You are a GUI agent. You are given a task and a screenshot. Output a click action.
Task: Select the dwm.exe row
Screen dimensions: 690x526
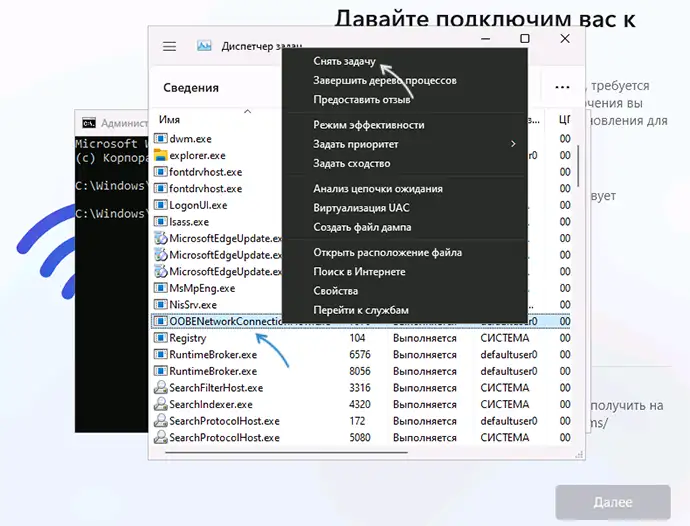(362, 139)
